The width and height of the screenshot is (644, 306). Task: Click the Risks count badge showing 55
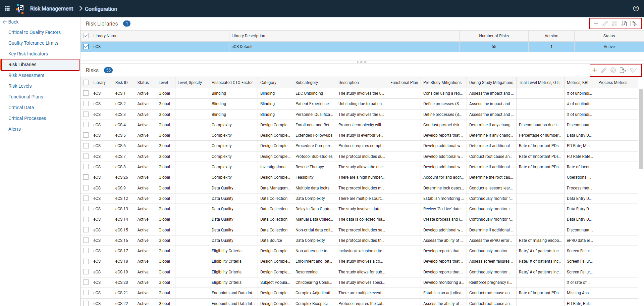108,70
